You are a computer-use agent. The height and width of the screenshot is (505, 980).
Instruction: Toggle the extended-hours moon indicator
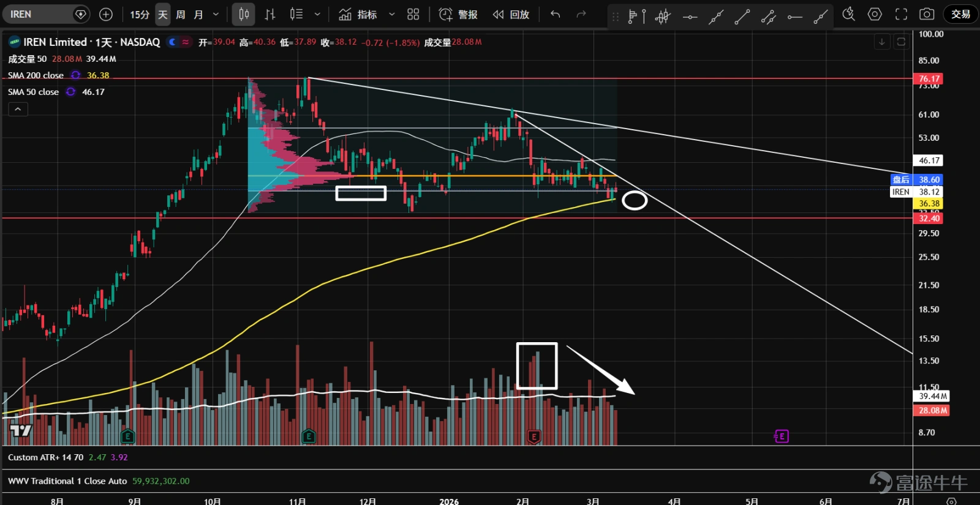tap(173, 42)
